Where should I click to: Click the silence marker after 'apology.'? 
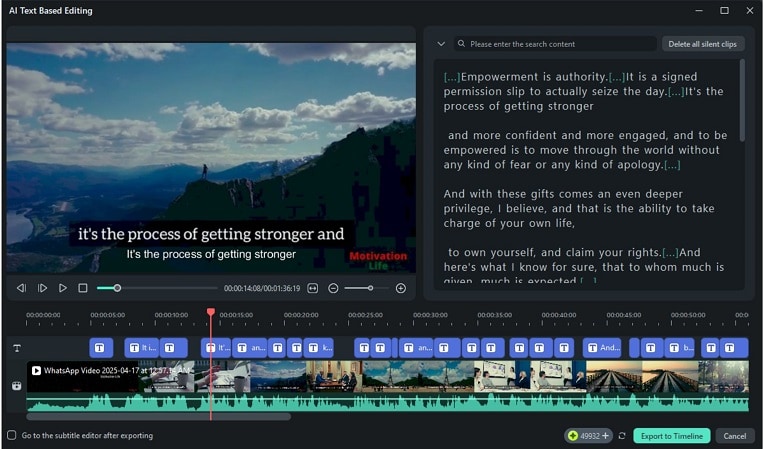(x=672, y=165)
